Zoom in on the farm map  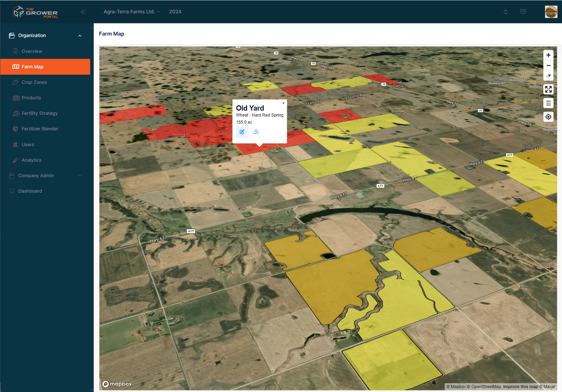coord(548,55)
